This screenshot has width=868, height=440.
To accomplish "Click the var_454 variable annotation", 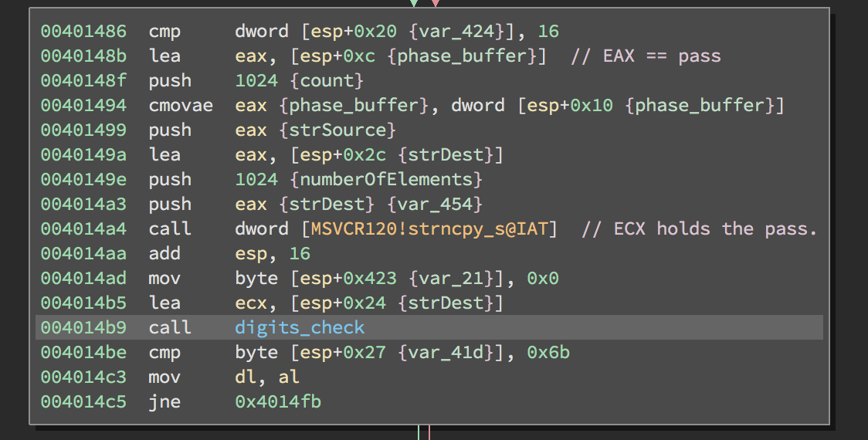I will tap(435, 205).
